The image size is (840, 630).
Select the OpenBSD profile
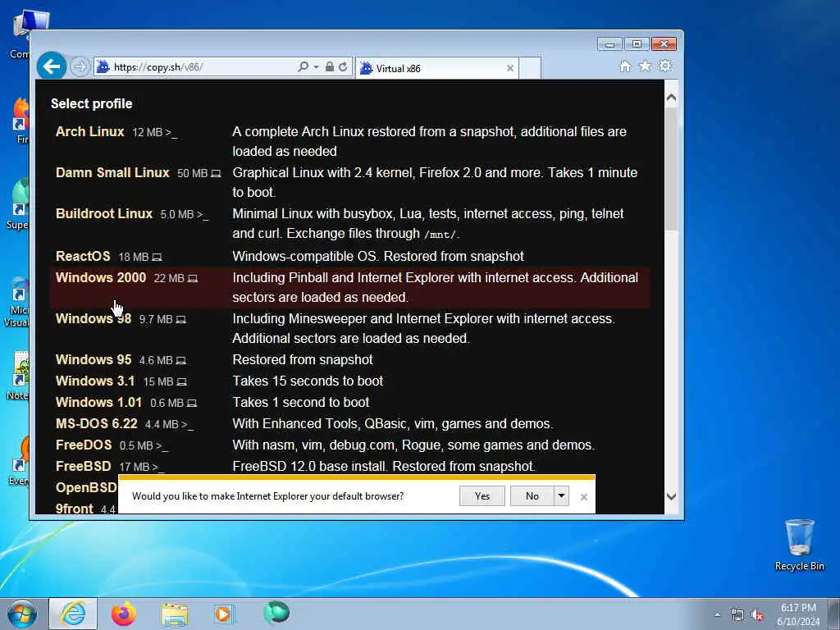tap(85, 487)
